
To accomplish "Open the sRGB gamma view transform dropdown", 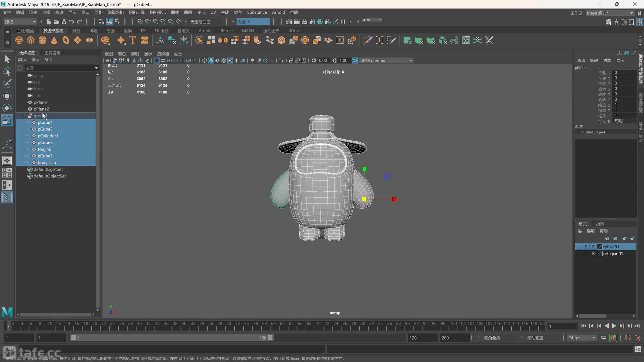I will (x=386, y=61).
